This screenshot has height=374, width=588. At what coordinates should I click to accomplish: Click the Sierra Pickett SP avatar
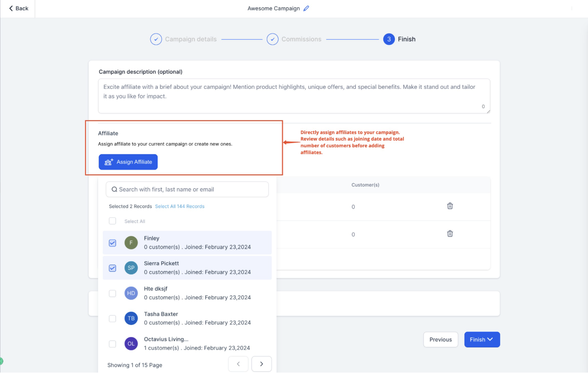tap(131, 268)
